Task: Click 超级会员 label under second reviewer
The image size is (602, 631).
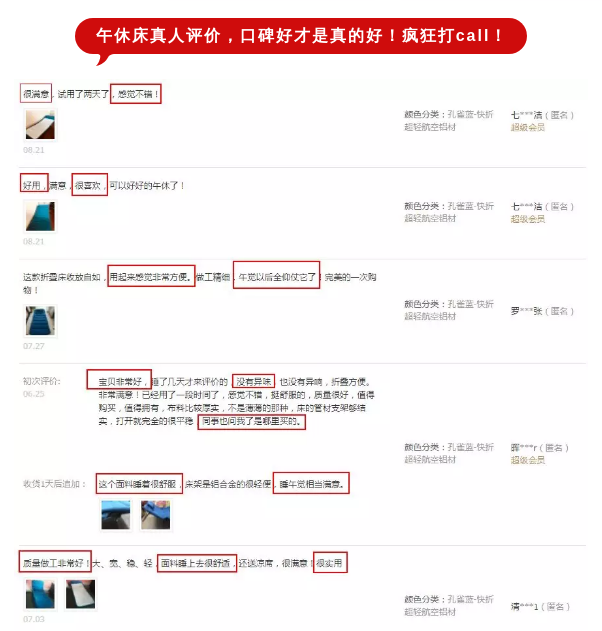Action: [x=528, y=219]
